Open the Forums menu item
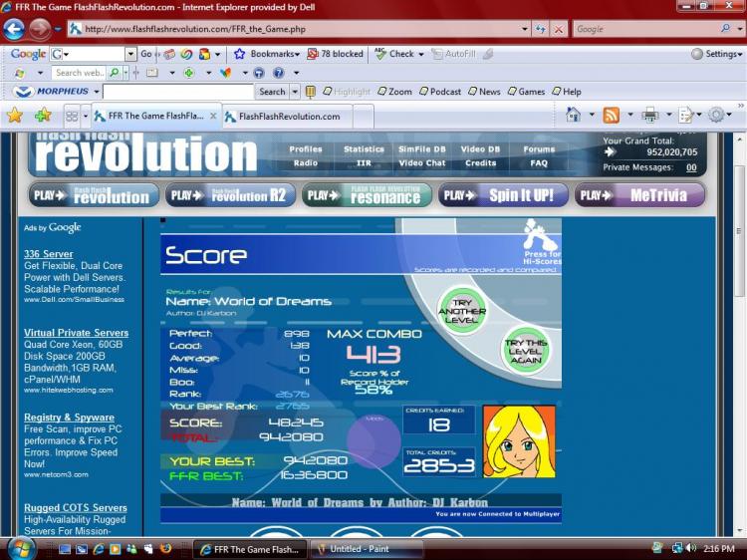Image resolution: width=747 pixels, height=560 pixels. coord(539,149)
